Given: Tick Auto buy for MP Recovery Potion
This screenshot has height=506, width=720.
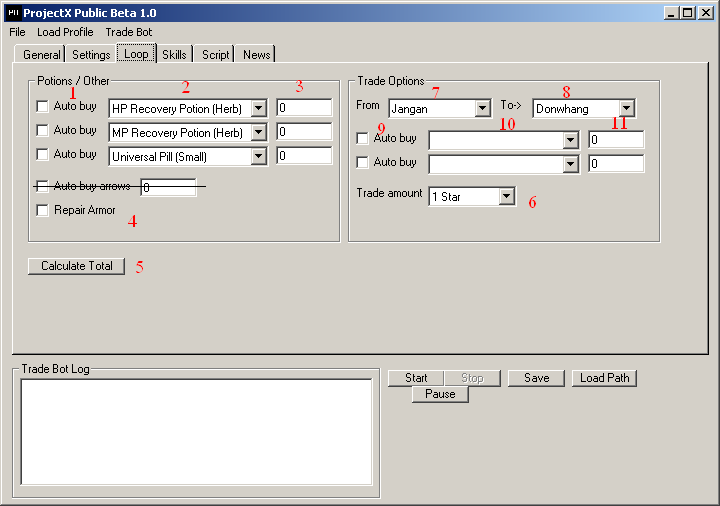Looking at the screenshot, I should pos(42,130).
